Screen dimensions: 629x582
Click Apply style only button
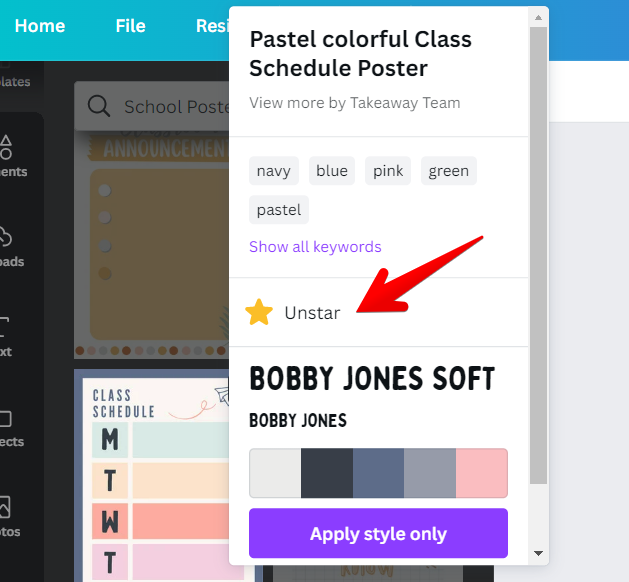pyautogui.click(x=378, y=534)
